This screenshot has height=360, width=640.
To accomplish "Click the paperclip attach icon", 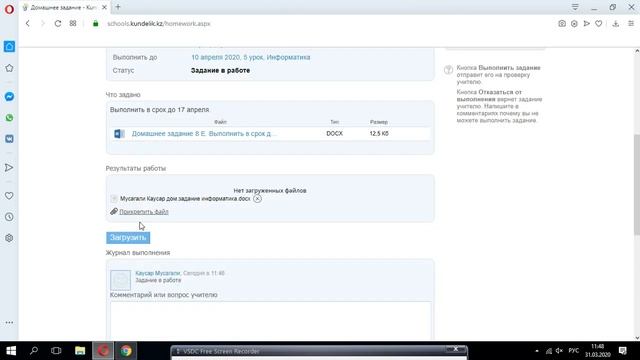I will pos(114,211).
